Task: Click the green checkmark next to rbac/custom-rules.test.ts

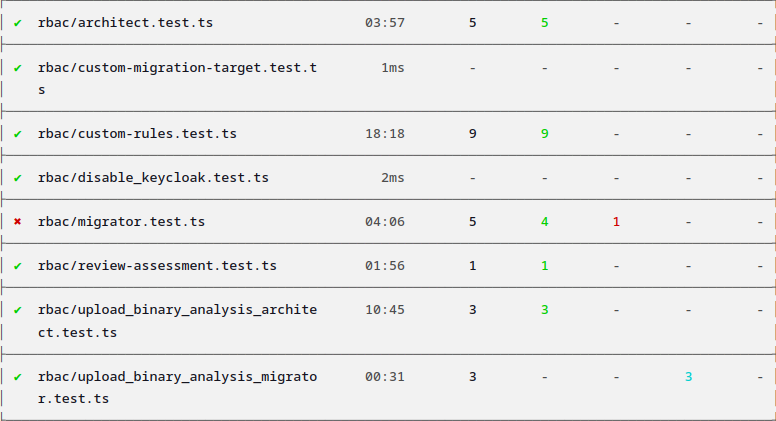Action: tap(18, 133)
